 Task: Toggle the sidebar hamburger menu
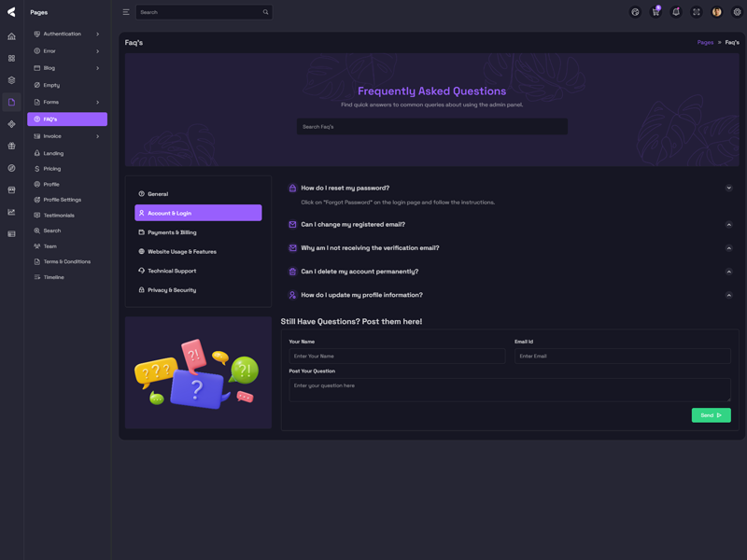click(126, 12)
